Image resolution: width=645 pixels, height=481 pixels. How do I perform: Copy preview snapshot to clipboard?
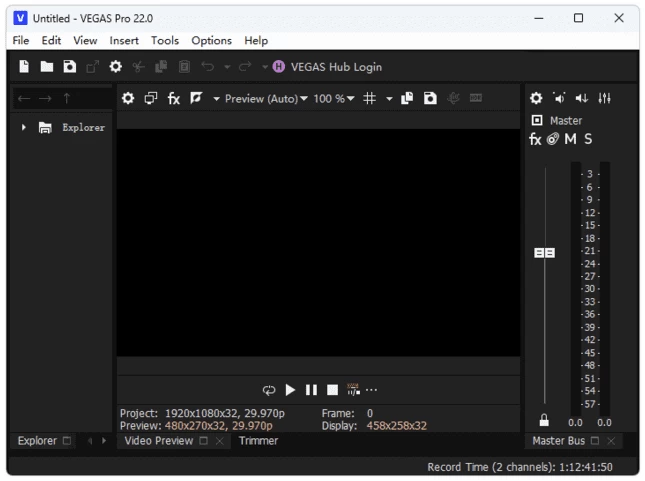(407, 98)
